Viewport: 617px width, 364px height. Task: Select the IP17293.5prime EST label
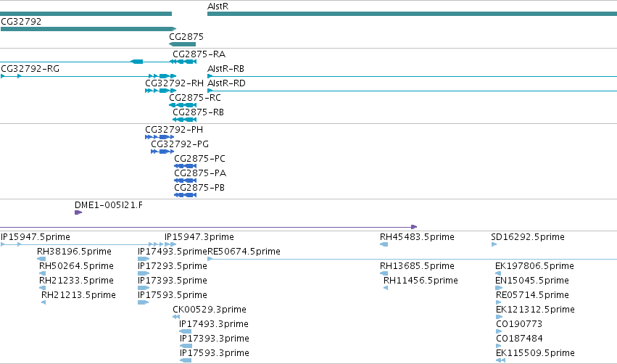[x=173, y=266]
